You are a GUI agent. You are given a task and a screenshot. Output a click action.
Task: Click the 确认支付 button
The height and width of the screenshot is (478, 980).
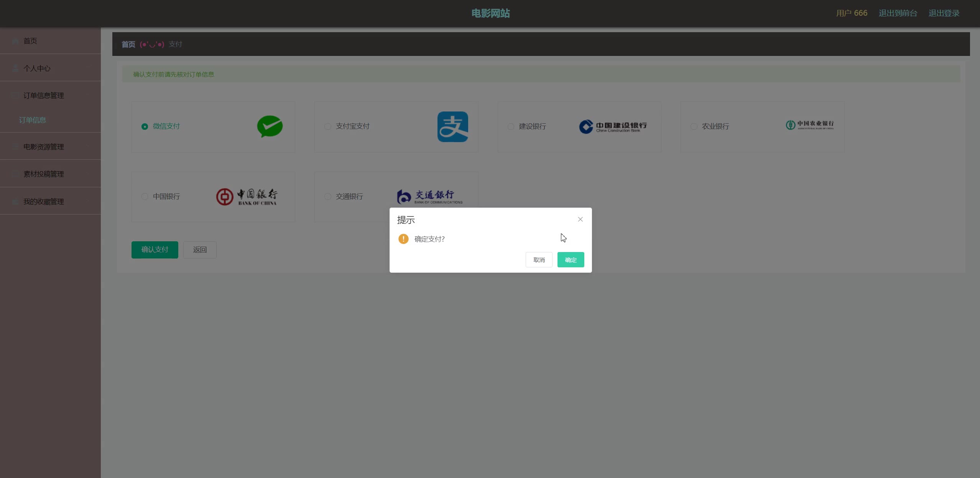[155, 250]
